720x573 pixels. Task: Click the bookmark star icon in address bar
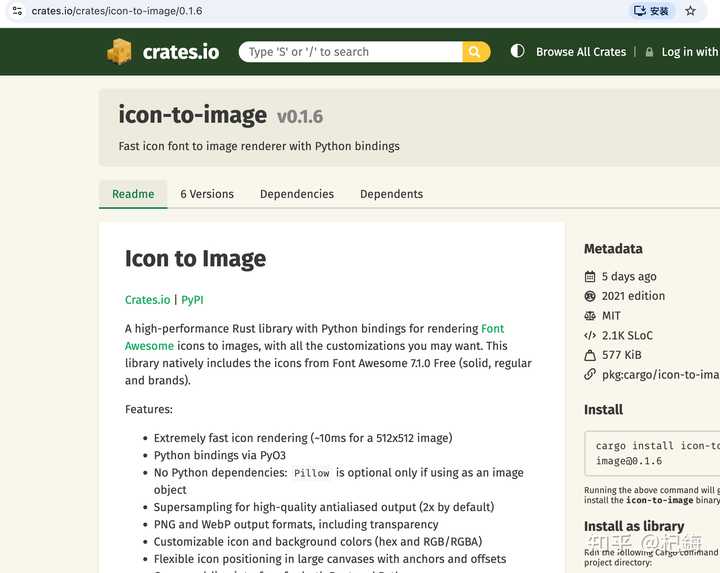pos(690,11)
